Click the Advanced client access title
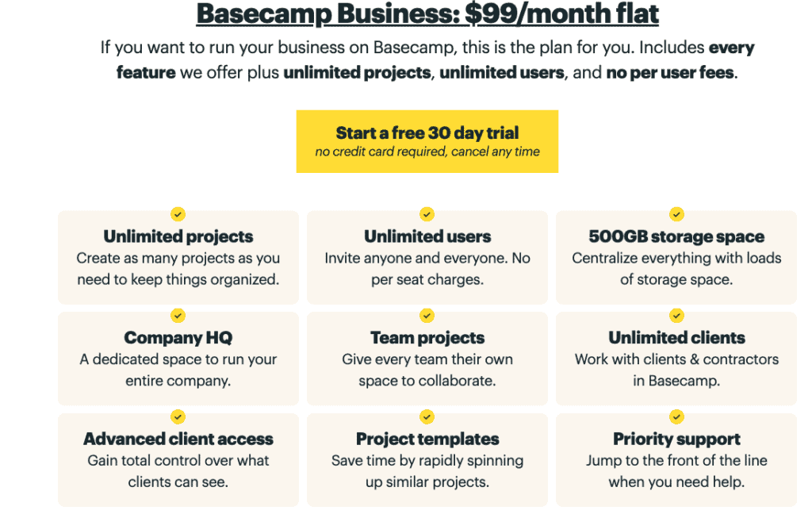812x518 pixels. 178,439
